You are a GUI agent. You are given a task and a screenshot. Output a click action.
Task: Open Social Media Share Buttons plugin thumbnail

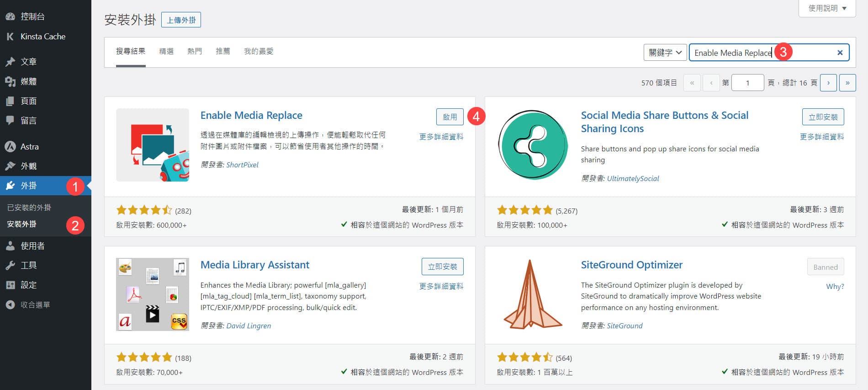[x=533, y=145]
